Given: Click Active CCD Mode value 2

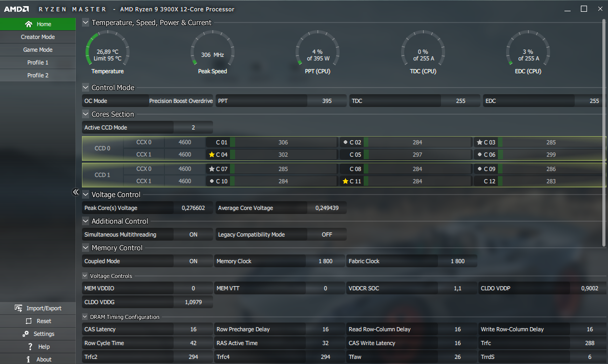Looking at the screenshot, I should (x=193, y=127).
